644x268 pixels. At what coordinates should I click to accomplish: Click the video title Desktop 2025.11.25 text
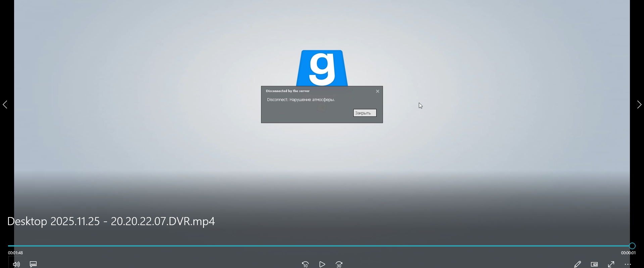[x=111, y=221]
